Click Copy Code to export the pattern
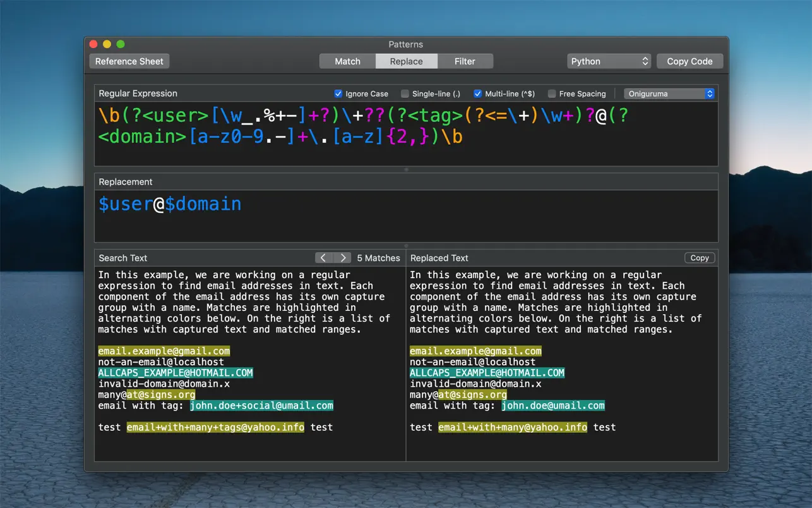812x508 pixels. tap(690, 61)
